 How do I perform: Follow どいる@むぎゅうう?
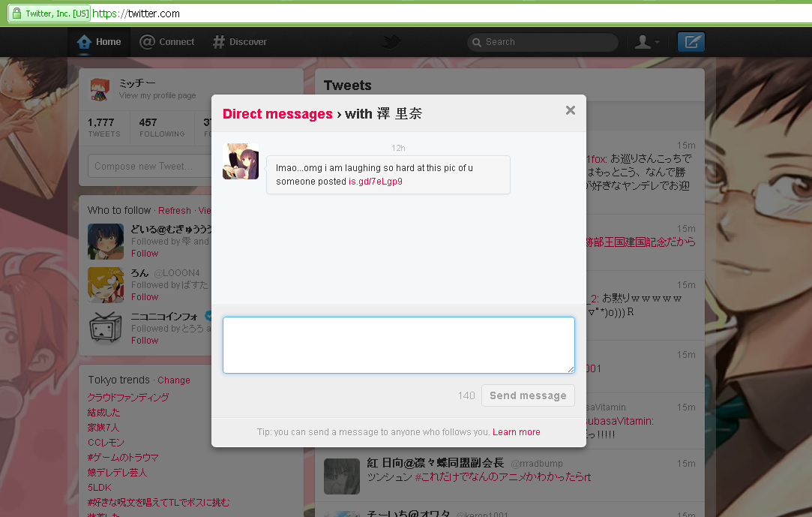coord(145,254)
